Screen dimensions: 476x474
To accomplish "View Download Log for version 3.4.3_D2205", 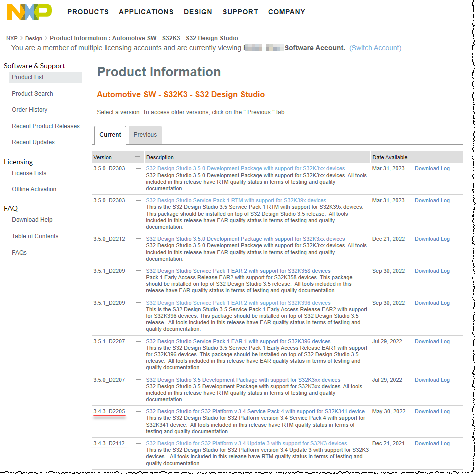I will pyautogui.click(x=432, y=411).
